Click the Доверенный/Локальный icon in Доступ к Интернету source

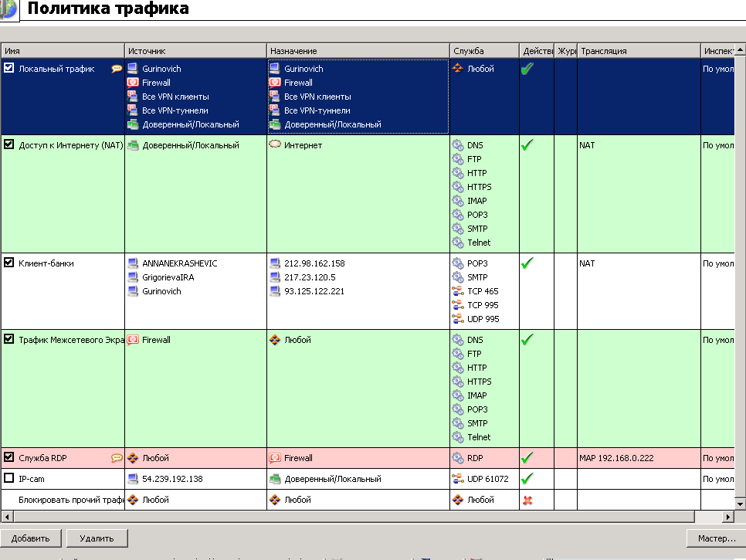(133, 145)
